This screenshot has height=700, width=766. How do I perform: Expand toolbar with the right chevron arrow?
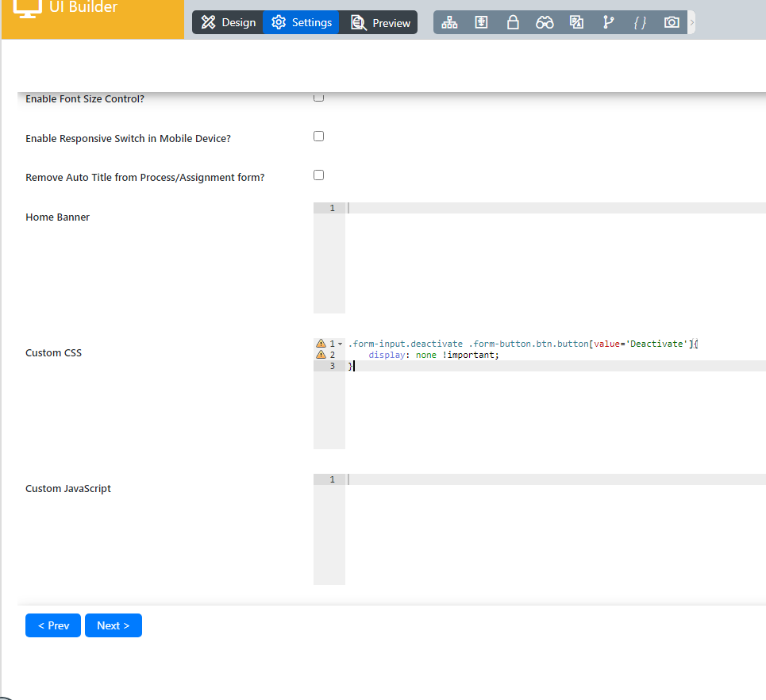pyautogui.click(x=692, y=22)
